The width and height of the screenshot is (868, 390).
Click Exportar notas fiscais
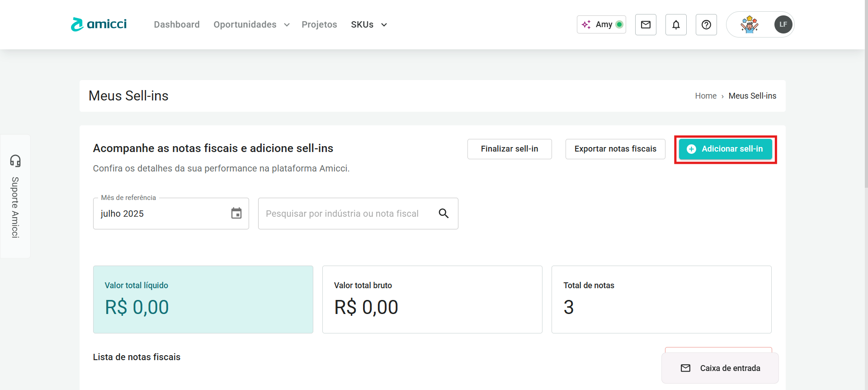pyautogui.click(x=615, y=149)
